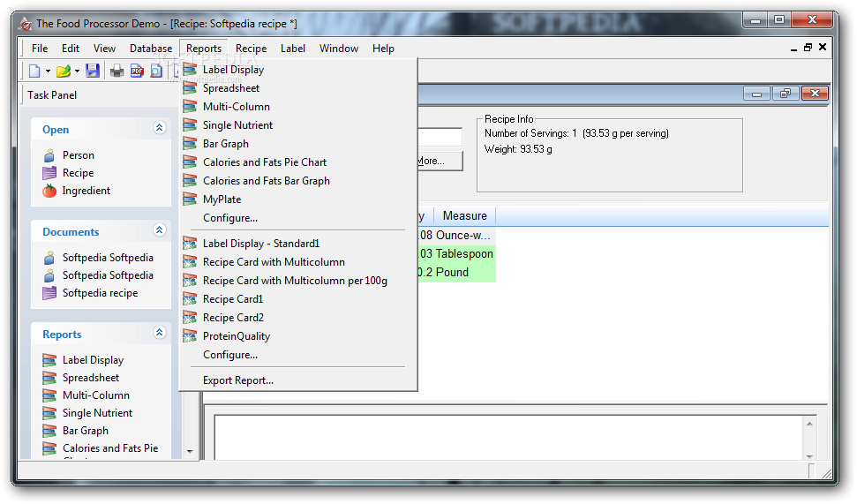
Task: Click the Print toolbar icon
Action: pyautogui.click(x=117, y=71)
